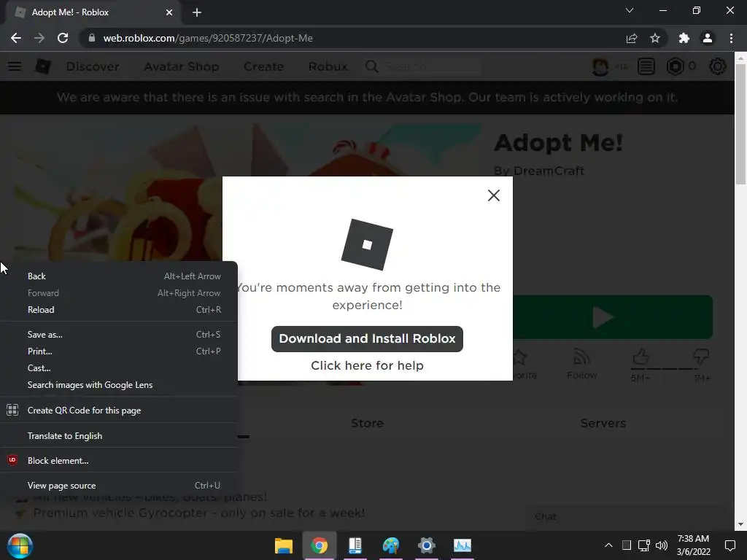Open the Chrome profile avatar icon
The image size is (747, 560).
708,38
